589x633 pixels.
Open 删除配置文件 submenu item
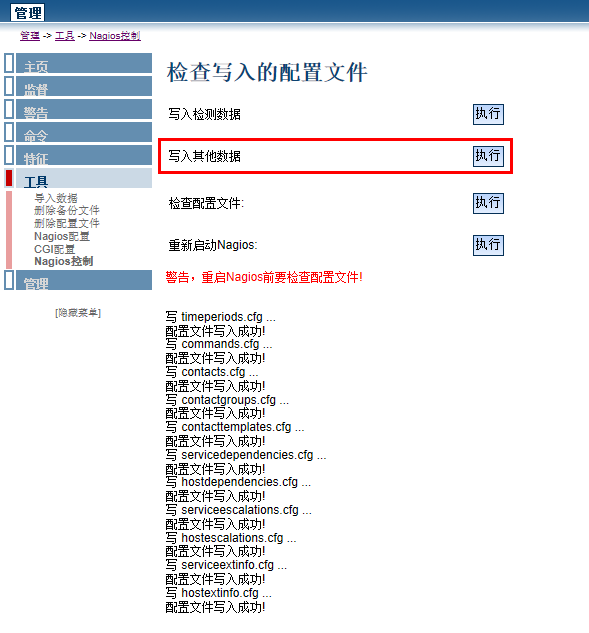tap(67, 223)
